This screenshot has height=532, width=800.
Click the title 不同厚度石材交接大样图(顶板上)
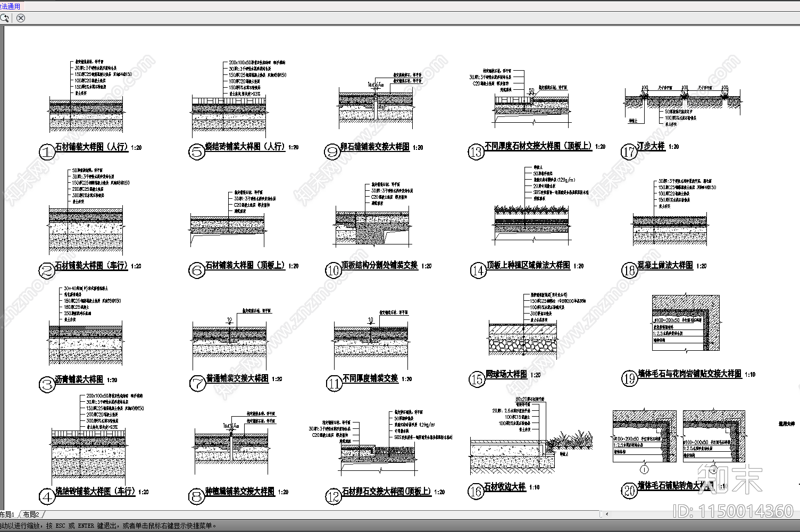[x=538, y=146]
